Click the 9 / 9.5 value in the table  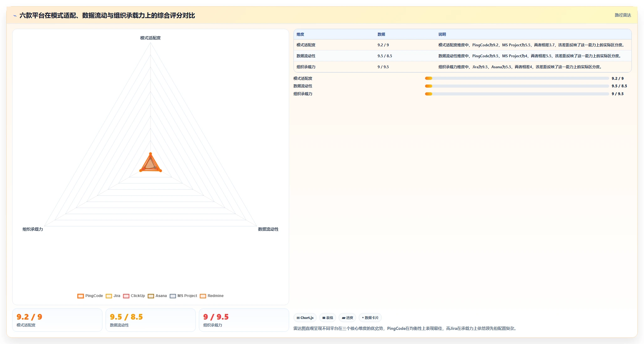[383, 67]
